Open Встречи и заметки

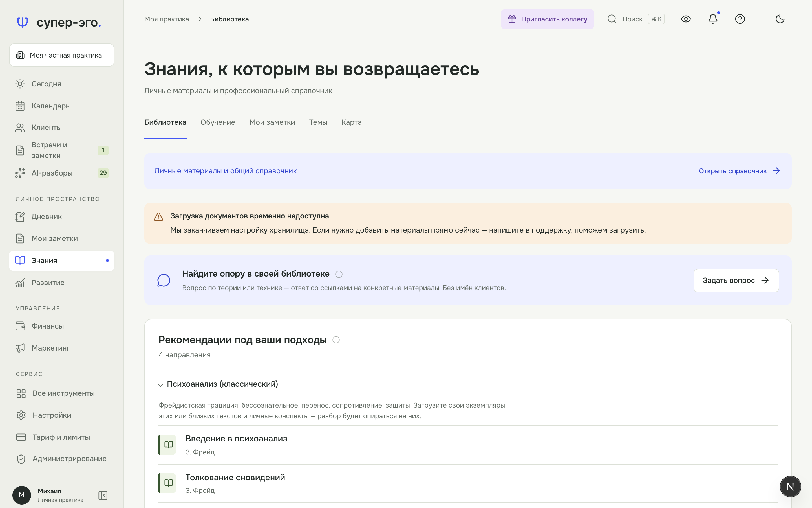(62, 150)
